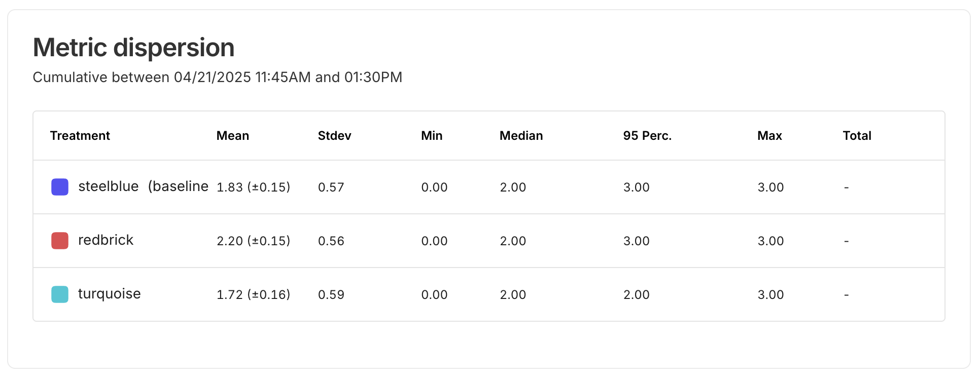Click the Min column header
The image size is (980, 378).
432,136
